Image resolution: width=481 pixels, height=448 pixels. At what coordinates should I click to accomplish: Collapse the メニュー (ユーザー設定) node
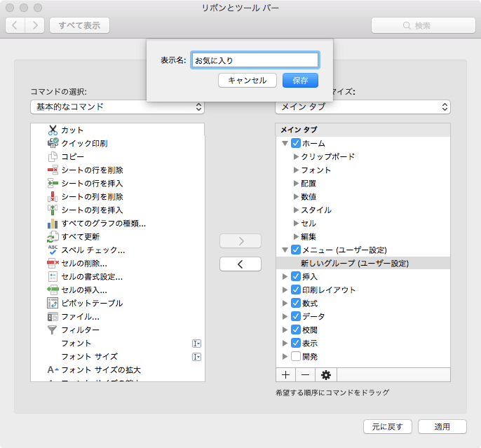[x=285, y=250]
